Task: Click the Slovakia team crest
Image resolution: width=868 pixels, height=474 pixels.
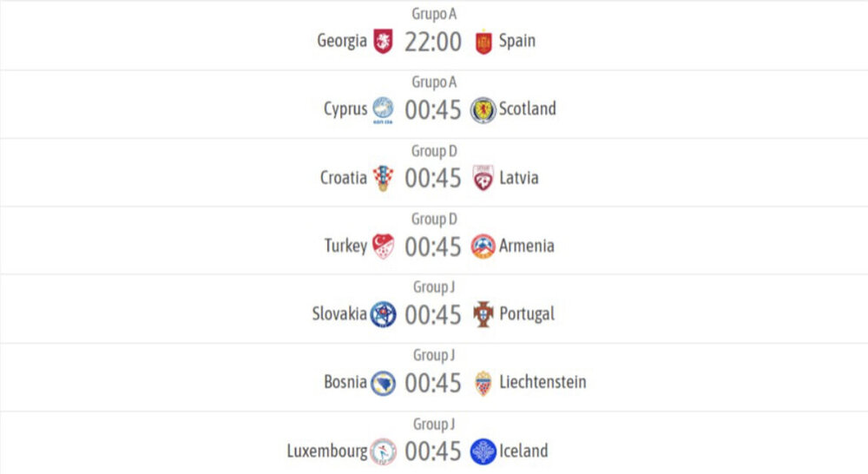Action: [383, 314]
